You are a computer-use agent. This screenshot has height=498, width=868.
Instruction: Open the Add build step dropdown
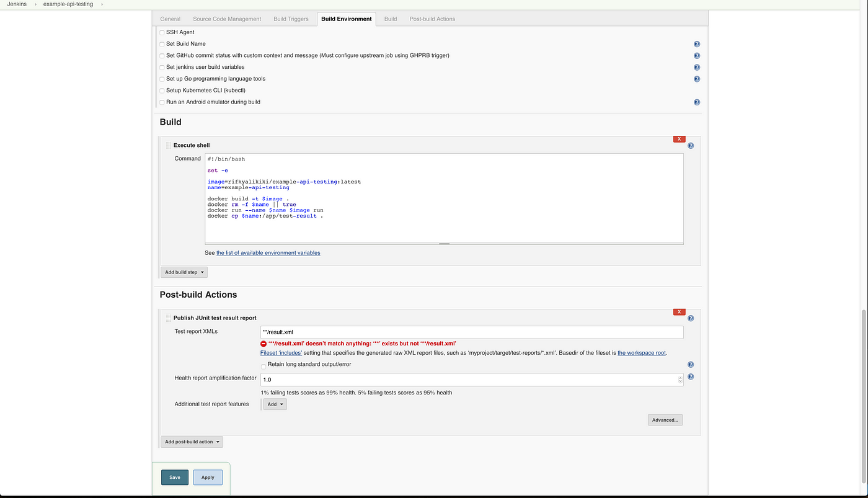[184, 272]
